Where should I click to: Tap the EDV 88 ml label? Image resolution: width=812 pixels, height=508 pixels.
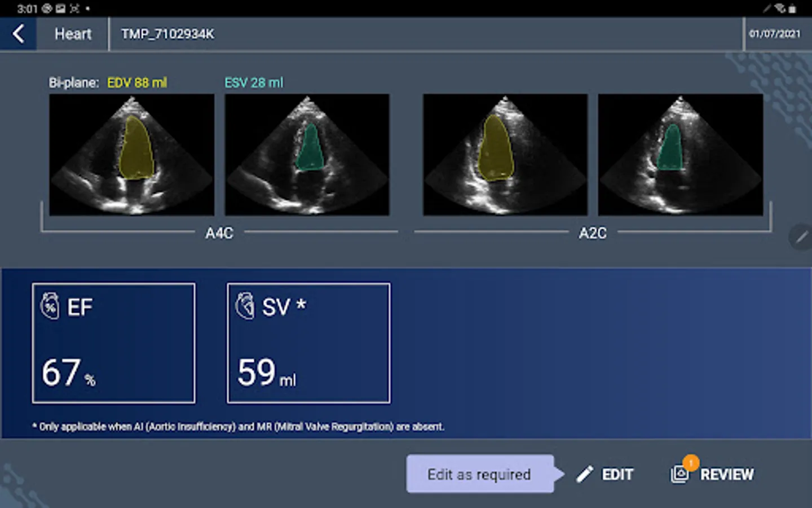[137, 83]
